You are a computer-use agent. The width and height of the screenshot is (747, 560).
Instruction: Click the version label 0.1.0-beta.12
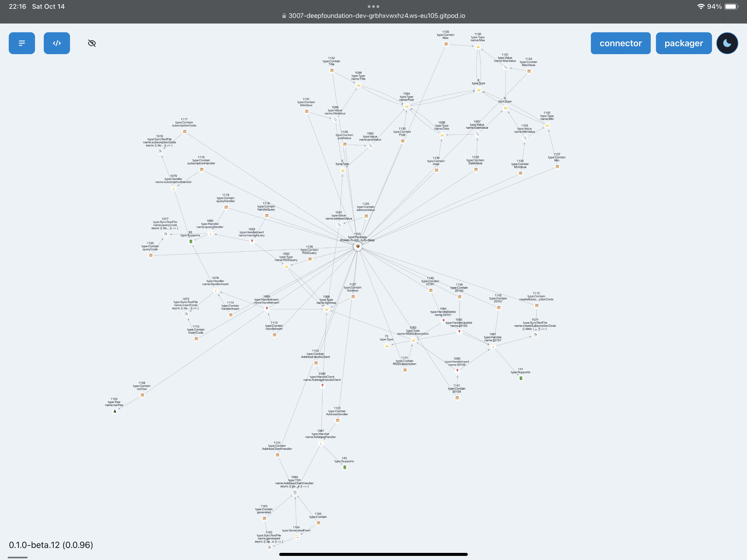(51, 545)
